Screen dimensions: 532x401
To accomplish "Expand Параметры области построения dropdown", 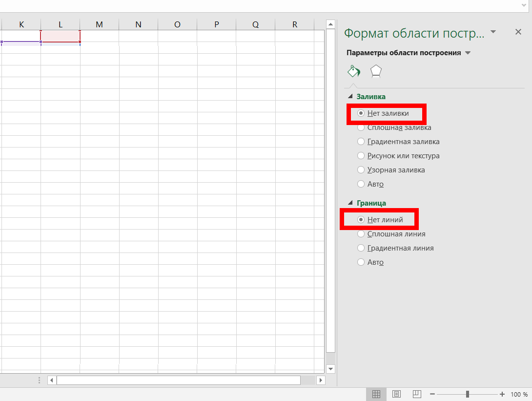I will point(468,53).
